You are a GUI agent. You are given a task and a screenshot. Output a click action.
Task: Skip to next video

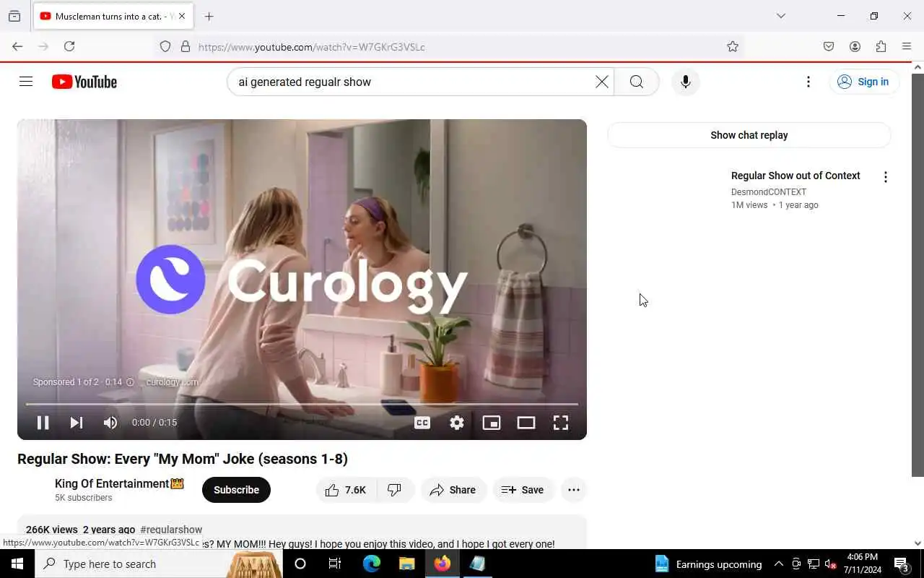(77, 423)
